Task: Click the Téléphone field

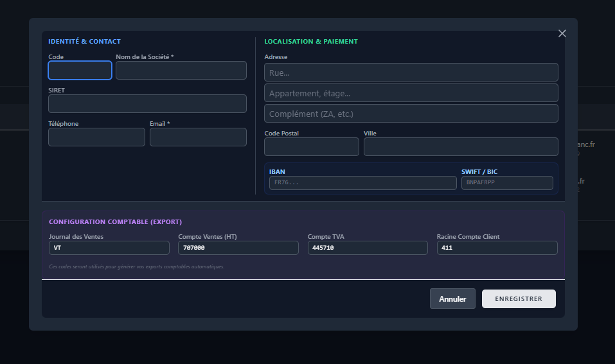Action: pos(96,137)
